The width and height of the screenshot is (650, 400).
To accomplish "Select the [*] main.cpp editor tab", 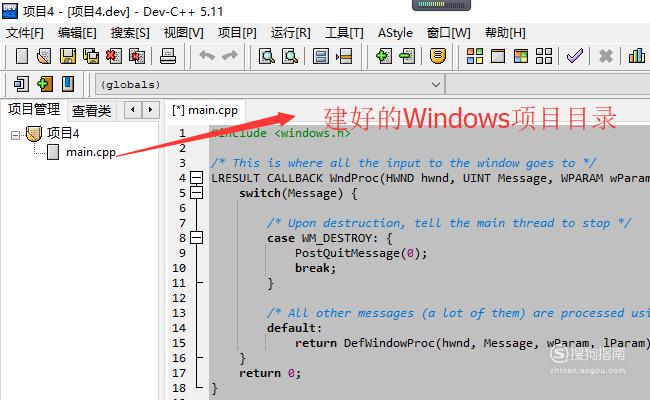I will 205,110.
